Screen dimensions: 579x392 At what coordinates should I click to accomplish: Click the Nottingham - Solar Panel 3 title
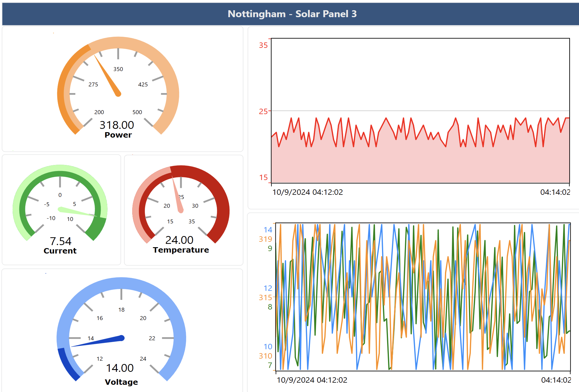coord(292,14)
